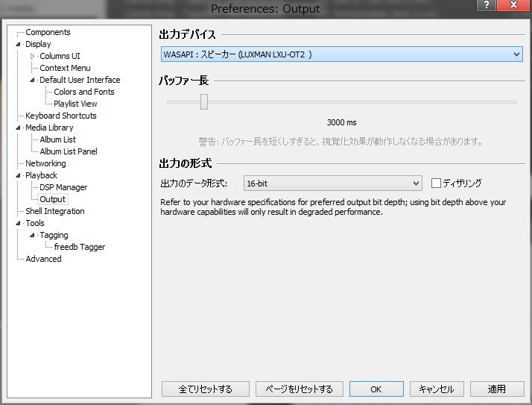
Task: Go to Context Menu settings
Action: 65,68
